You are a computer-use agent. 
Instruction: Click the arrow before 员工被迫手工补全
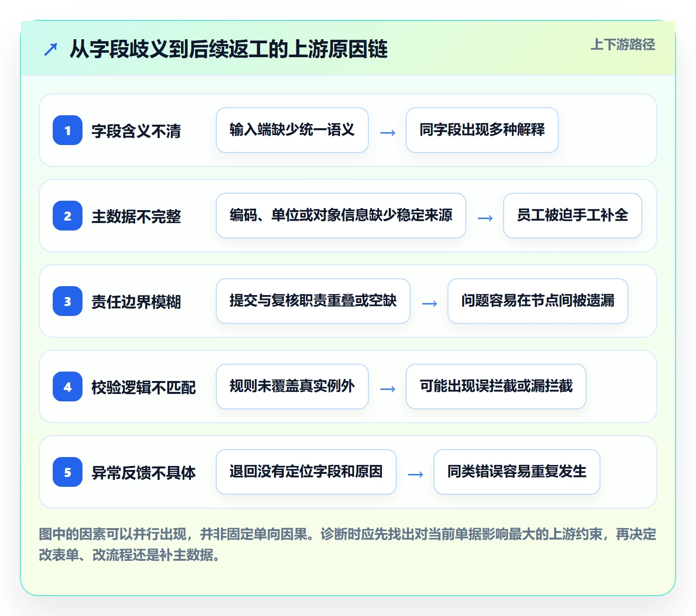(485, 218)
